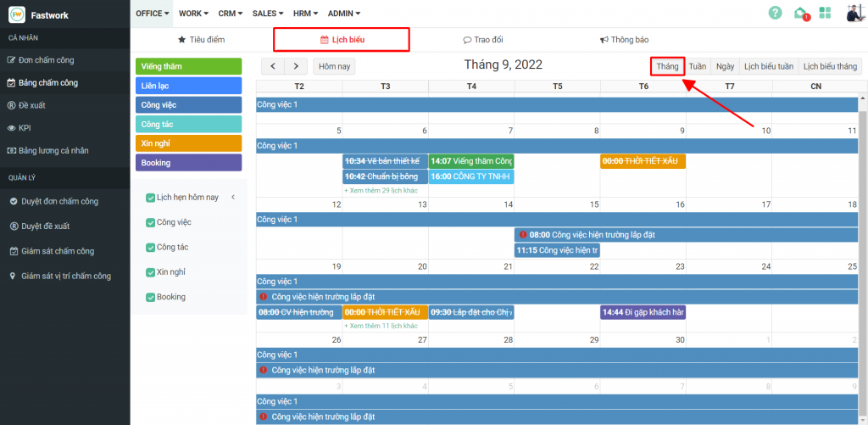Open the mail notifications icon
The height and width of the screenshot is (425, 868).
click(800, 13)
